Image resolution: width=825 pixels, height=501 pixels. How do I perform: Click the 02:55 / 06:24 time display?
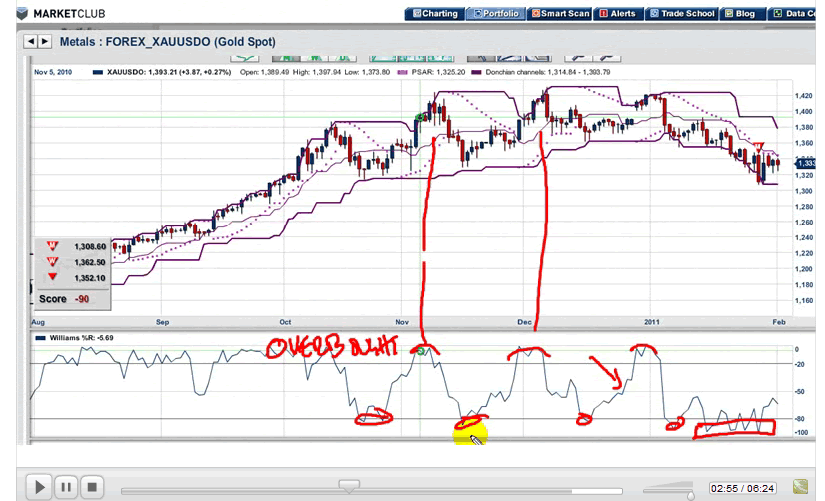[742, 488]
